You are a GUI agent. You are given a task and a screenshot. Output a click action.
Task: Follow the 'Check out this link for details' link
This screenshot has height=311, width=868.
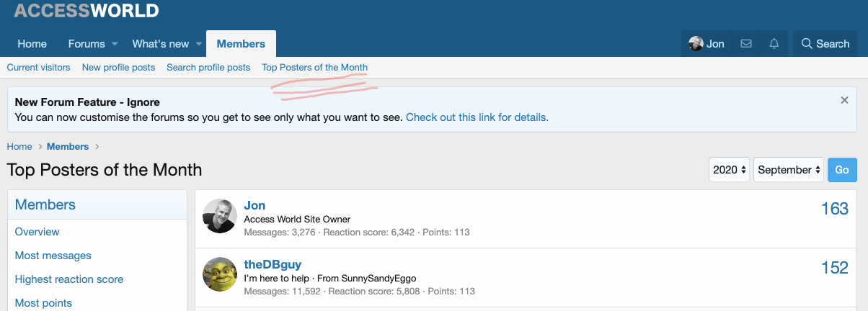click(x=477, y=117)
